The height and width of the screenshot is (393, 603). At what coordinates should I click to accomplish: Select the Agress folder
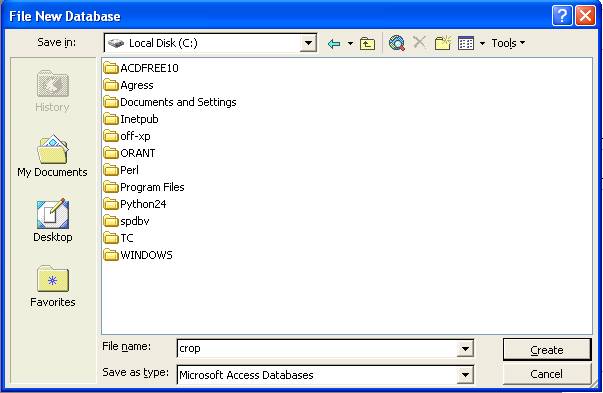(128, 85)
